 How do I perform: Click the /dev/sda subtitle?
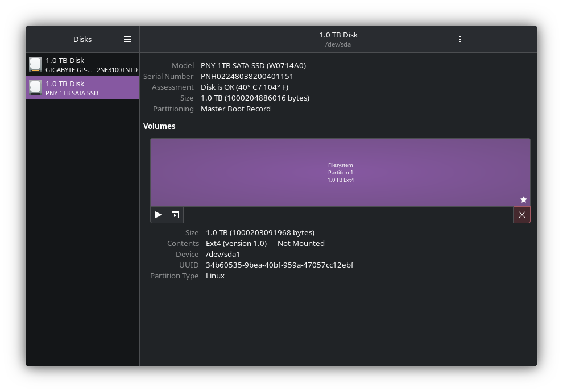[x=338, y=44]
